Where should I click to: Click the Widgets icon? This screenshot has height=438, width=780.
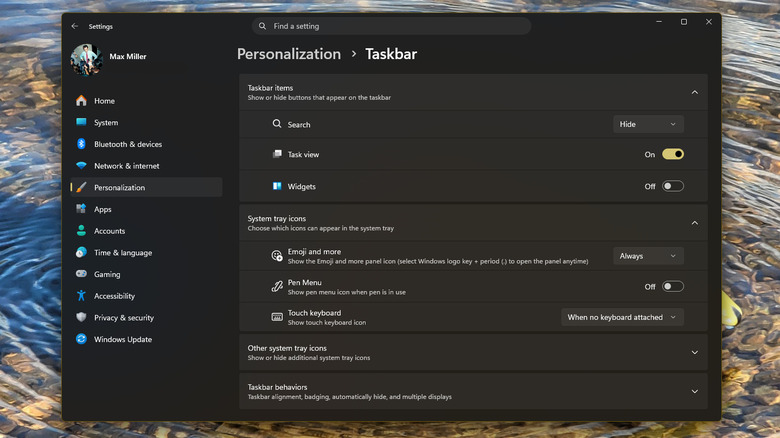(277, 186)
